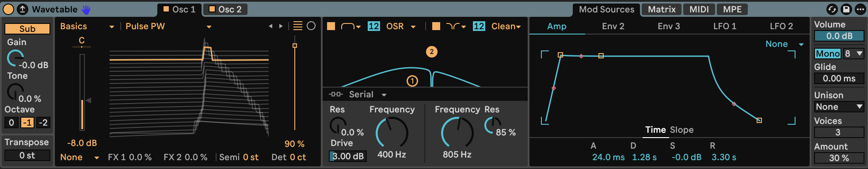Open the MPE tab
The image size is (868, 169).
(x=732, y=9)
